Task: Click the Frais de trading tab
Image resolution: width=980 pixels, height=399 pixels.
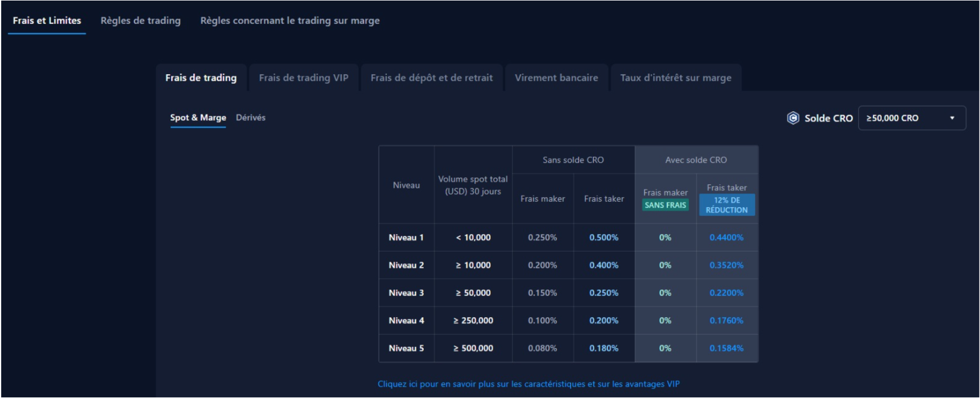Action: click(x=201, y=78)
